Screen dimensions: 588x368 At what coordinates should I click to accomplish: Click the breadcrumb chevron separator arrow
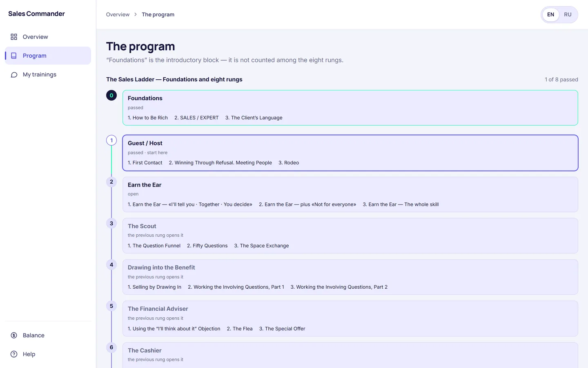pos(136,14)
